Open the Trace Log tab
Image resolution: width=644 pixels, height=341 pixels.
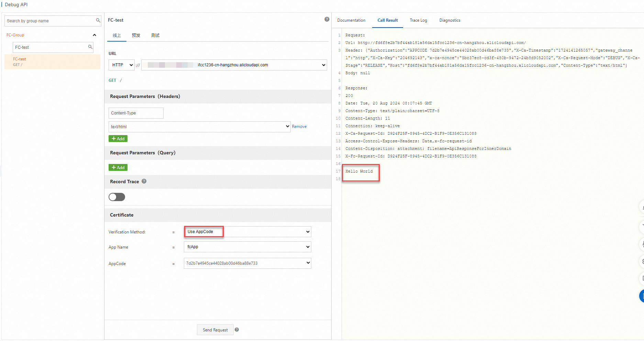tap(418, 20)
